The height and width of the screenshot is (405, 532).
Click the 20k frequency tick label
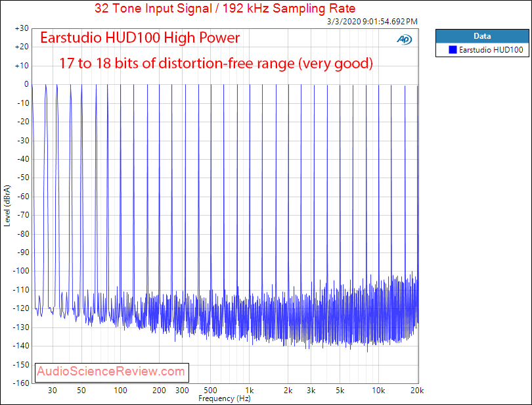point(417,391)
